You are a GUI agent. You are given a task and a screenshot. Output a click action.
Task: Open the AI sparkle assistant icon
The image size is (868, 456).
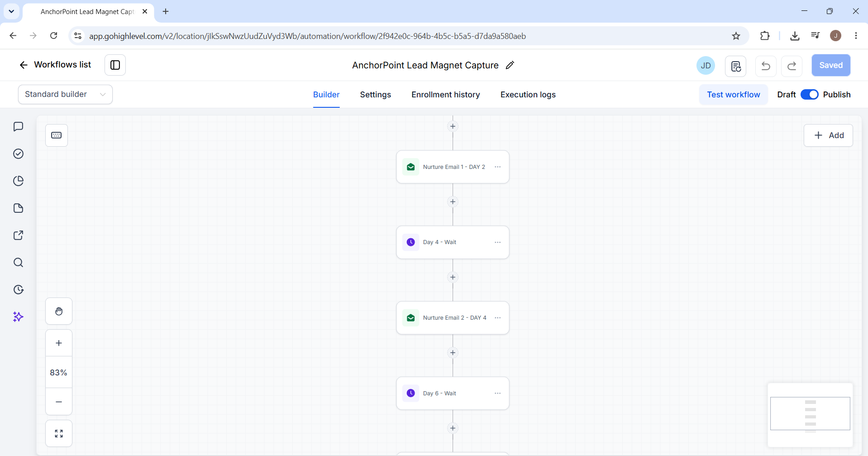pos(18,317)
